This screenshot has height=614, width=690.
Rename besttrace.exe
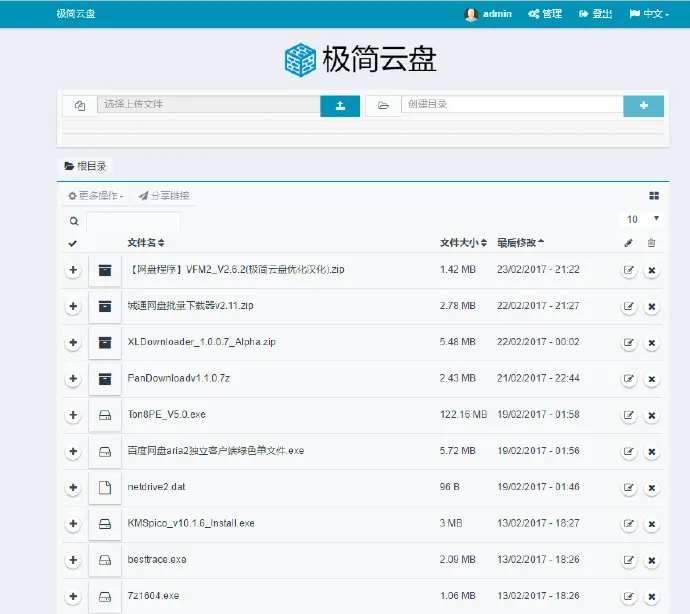tap(628, 560)
